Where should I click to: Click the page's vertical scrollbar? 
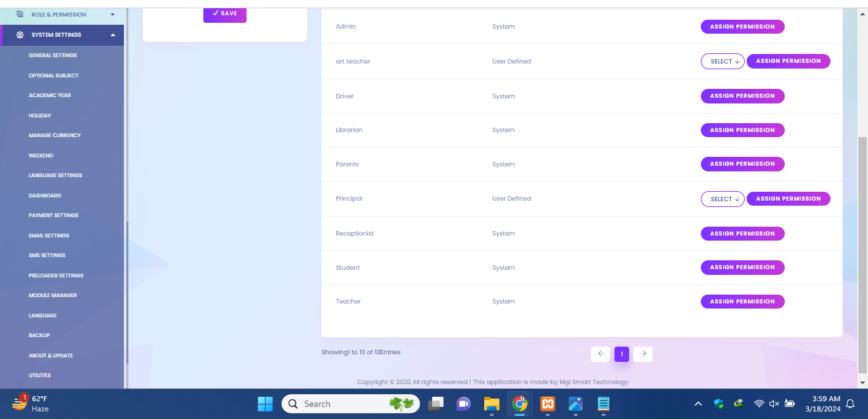(862, 254)
